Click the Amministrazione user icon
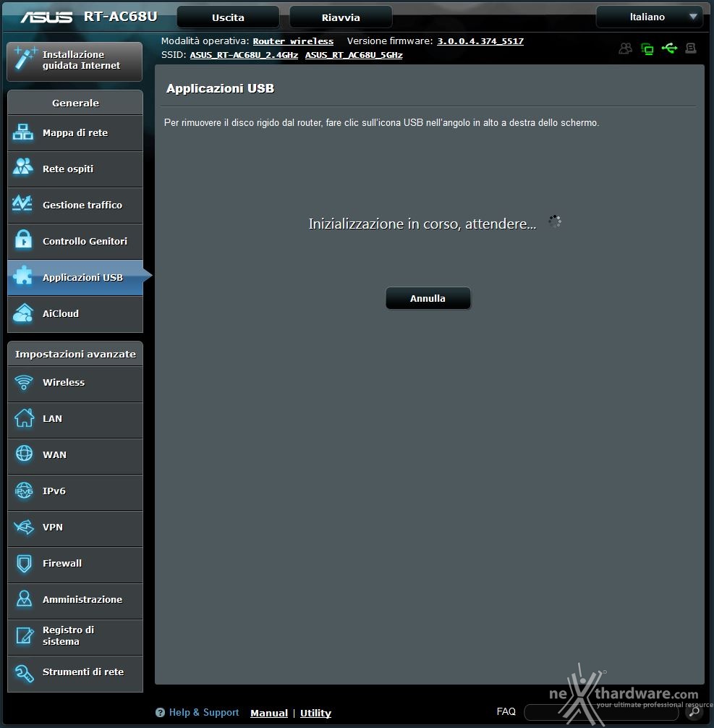This screenshot has width=714, height=728. point(24,599)
